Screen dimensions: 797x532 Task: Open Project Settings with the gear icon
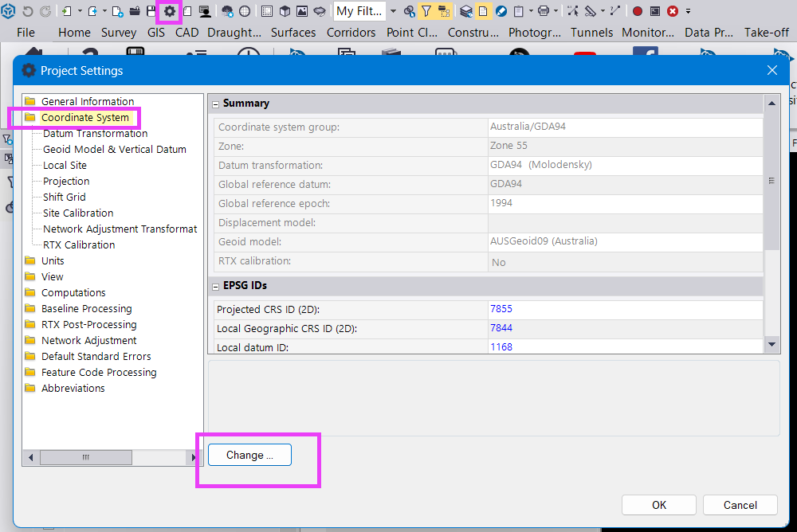[x=170, y=11]
